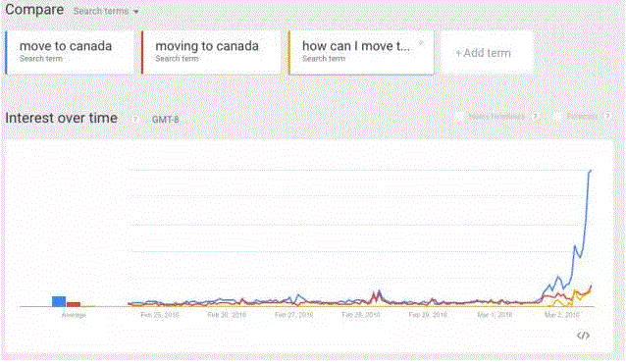626x364 pixels.
Task: Select the blue line's peak on the chart
Action: click(591, 171)
